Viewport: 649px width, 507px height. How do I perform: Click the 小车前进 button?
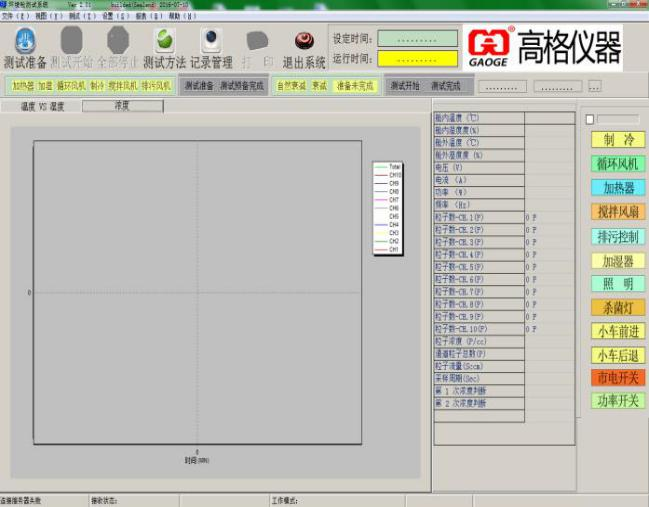coord(618,332)
